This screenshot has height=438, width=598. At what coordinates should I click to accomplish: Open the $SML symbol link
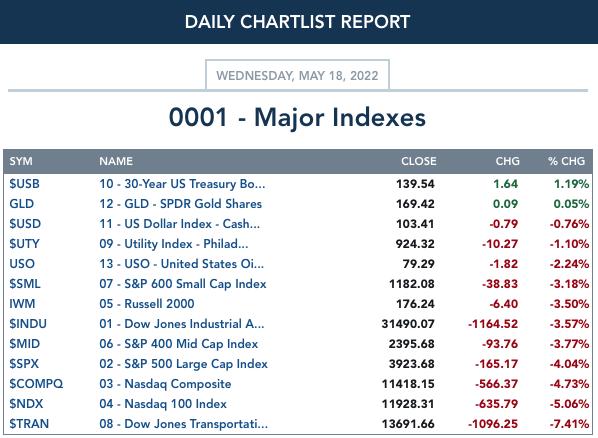point(25,284)
